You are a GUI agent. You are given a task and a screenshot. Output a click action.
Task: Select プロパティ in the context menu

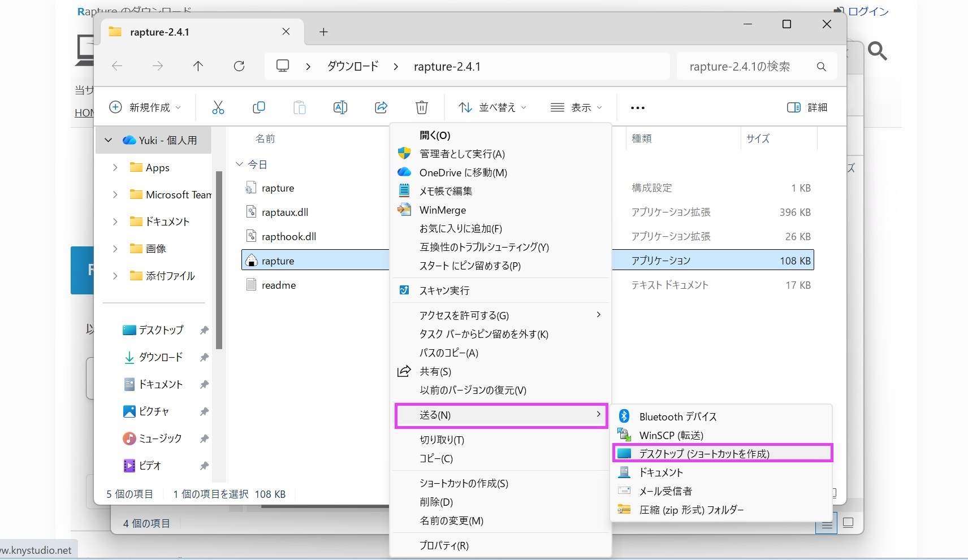point(444,545)
